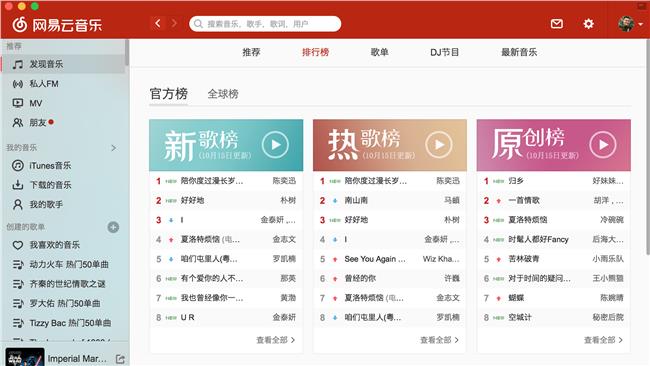Click artist 马頔 in 热歌榜
This screenshot has height=366, width=650.
pyautogui.click(x=452, y=200)
